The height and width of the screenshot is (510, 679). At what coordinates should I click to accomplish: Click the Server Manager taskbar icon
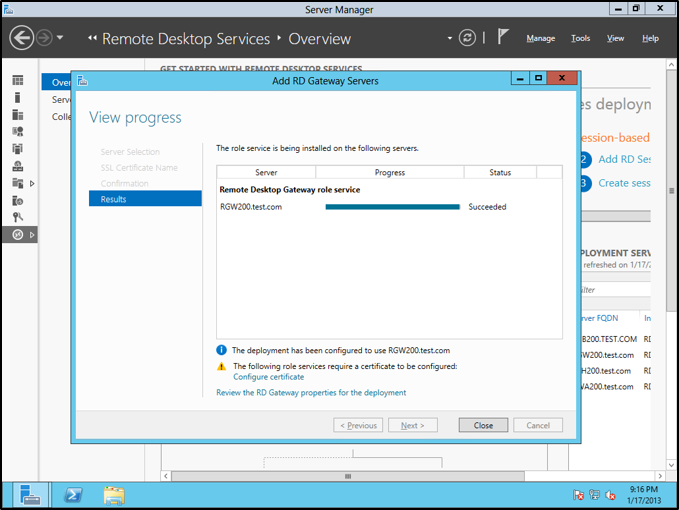31,494
